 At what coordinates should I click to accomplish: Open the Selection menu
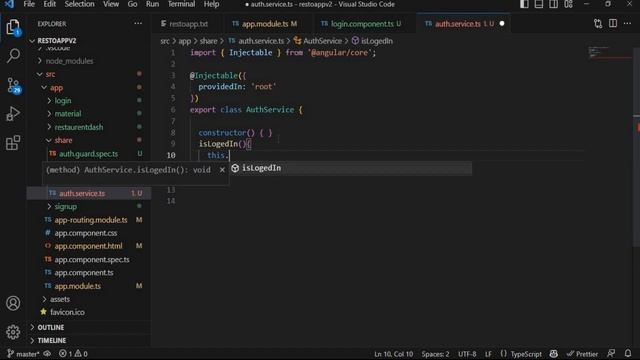[x=79, y=4]
